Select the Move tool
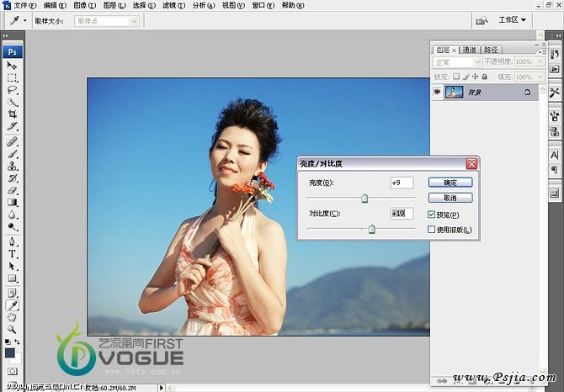 (x=13, y=65)
